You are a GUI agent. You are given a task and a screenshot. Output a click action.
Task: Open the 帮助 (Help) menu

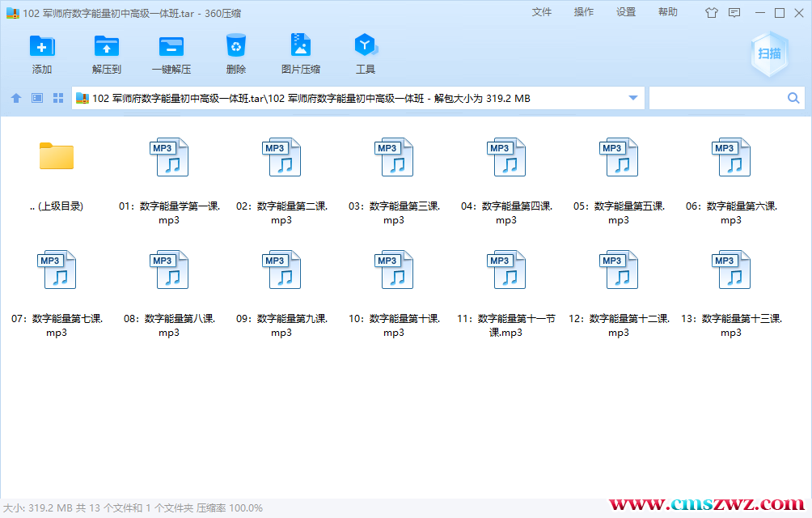pyautogui.click(x=667, y=12)
